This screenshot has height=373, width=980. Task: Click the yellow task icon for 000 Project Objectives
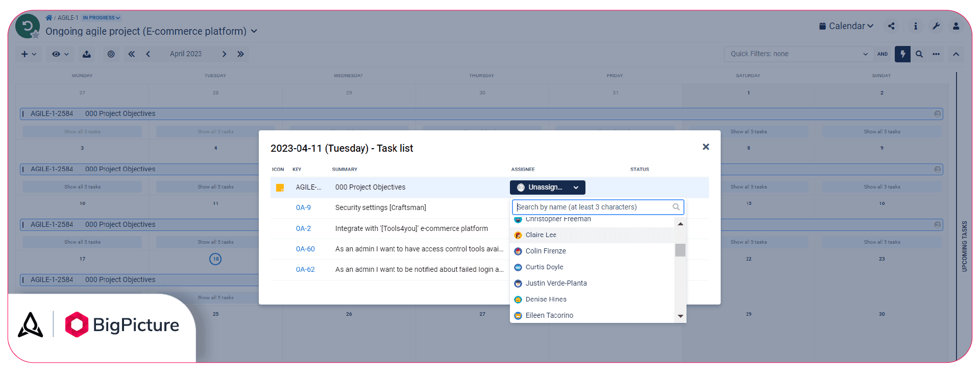pyautogui.click(x=280, y=188)
